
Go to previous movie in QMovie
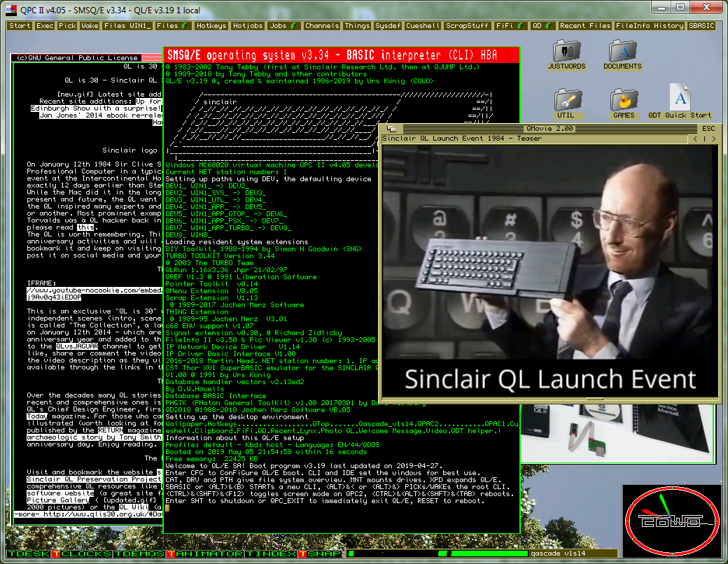[695, 139]
